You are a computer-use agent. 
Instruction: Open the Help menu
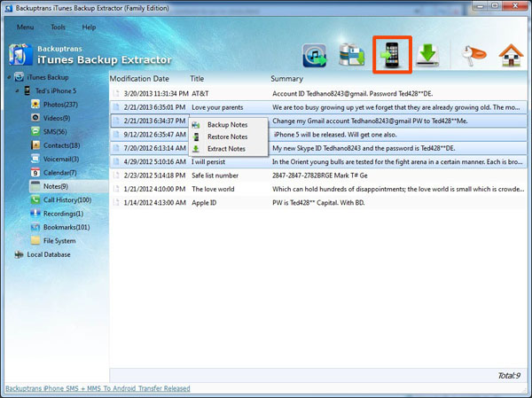(x=89, y=27)
